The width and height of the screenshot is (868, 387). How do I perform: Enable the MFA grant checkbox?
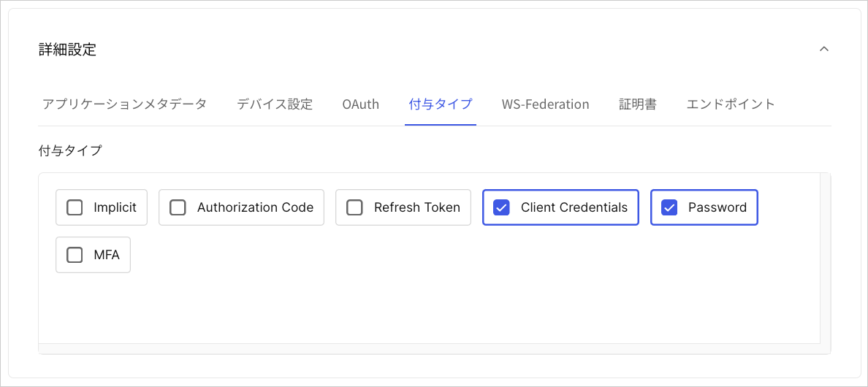click(75, 255)
